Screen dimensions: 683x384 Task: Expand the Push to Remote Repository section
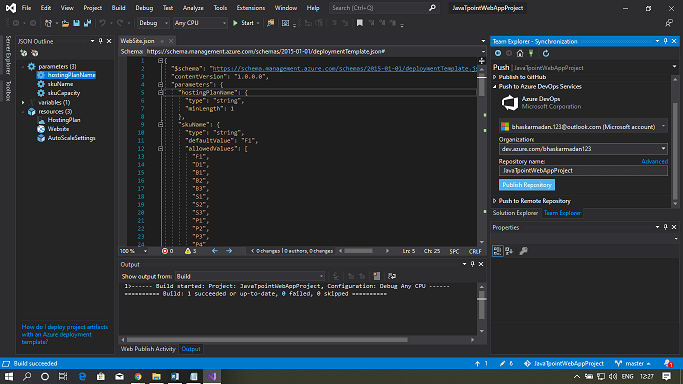click(495, 201)
